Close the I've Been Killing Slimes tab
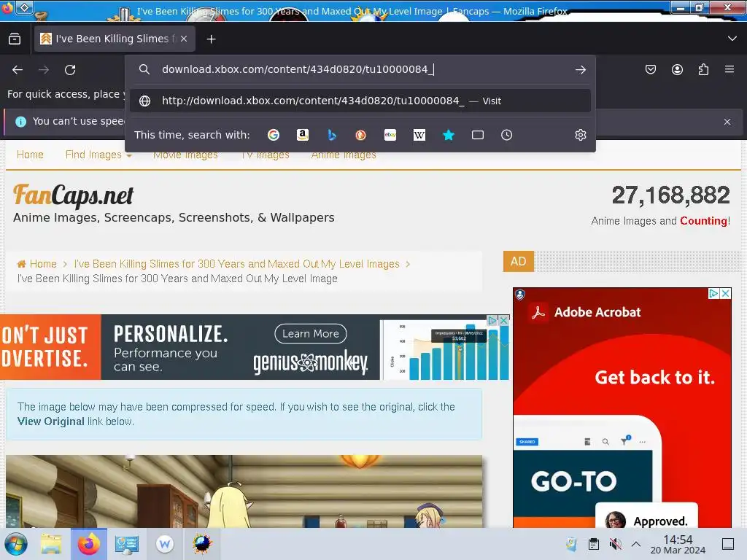The image size is (747, 560). [x=184, y=39]
